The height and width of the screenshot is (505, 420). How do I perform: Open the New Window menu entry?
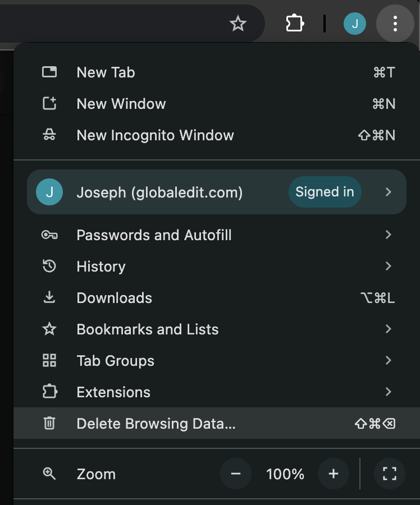[x=121, y=104]
